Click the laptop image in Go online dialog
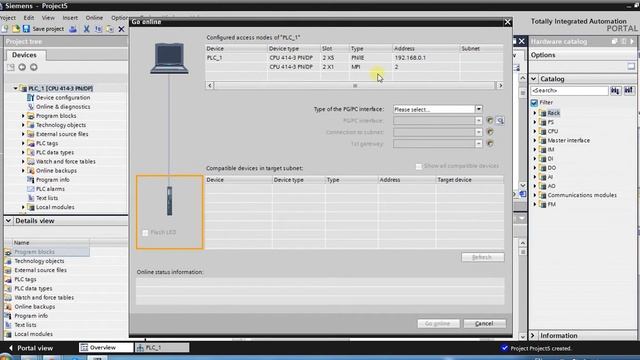Viewport: 640px width, 360px height. [x=169, y=58]
